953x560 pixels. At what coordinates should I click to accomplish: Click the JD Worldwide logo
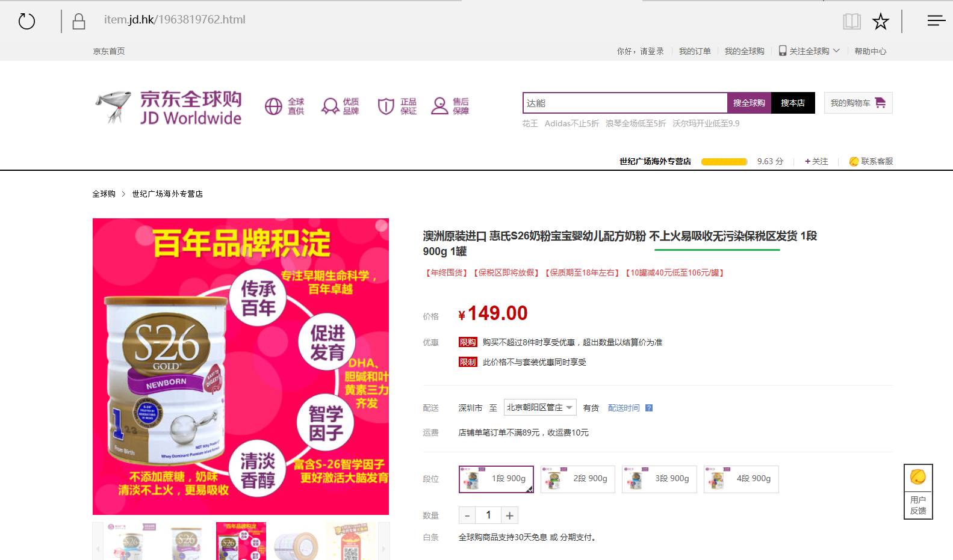point(169,108)
